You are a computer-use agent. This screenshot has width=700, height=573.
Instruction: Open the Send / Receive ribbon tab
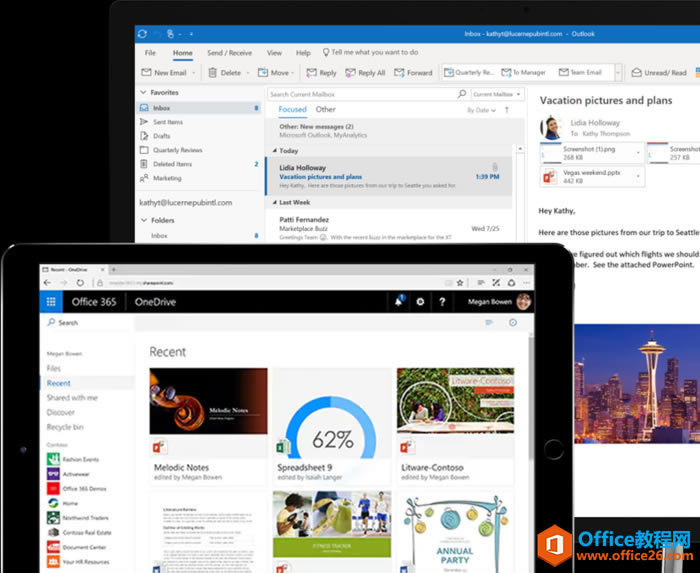click(229, 52)
